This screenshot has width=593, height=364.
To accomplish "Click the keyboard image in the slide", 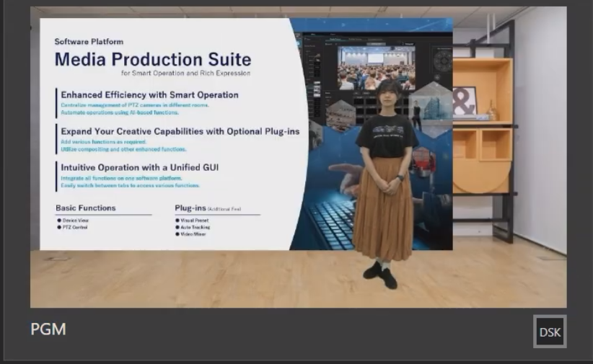I will coord(331,223).
